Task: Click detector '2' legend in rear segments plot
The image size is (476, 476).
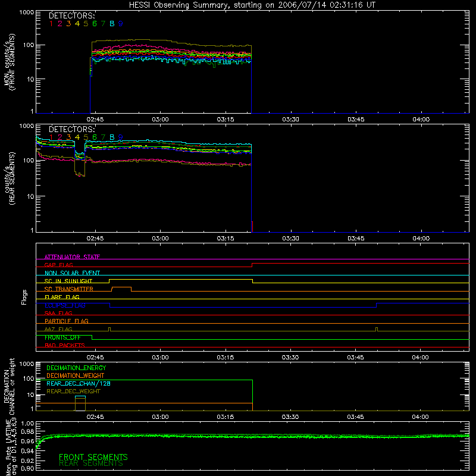Action: tap(60, 137)
